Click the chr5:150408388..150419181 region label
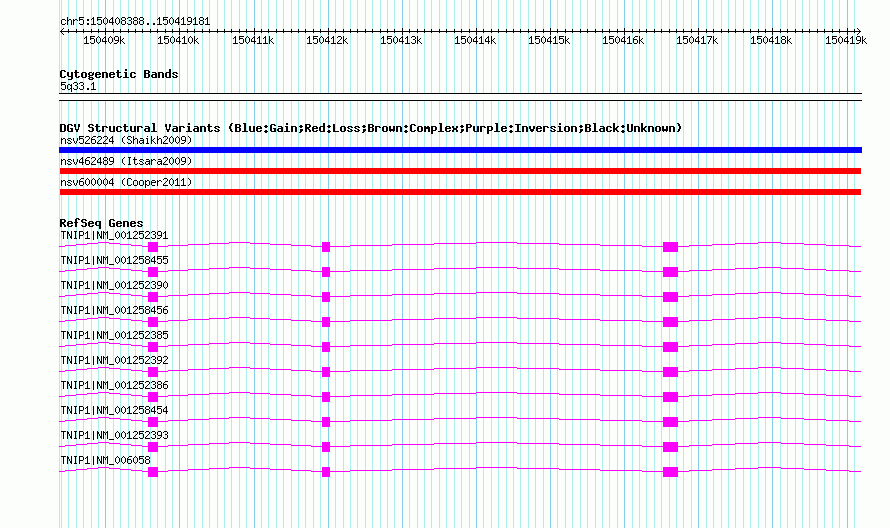 [135, 21]
